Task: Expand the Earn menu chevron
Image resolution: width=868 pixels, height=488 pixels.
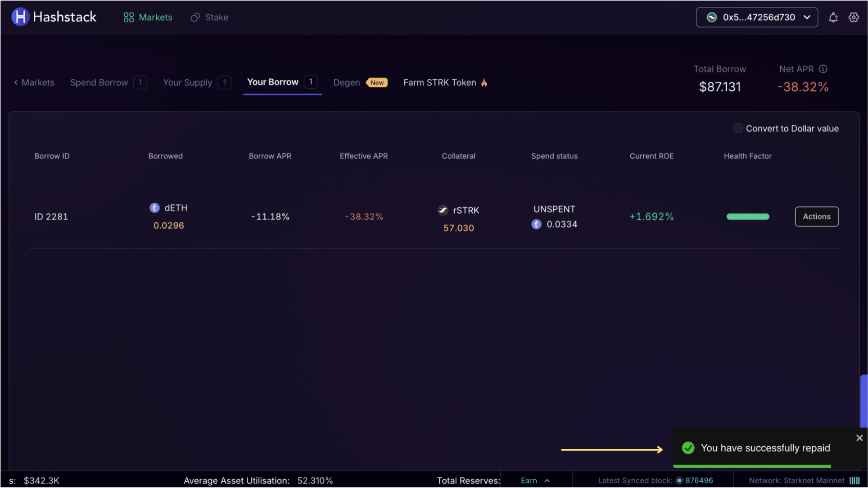Action: [x=547, y=481]
